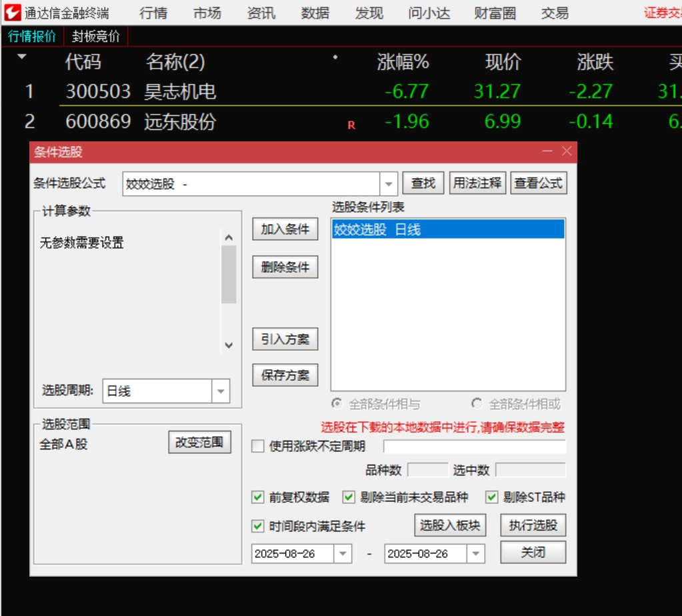Click the 查看公式 button
Screen dimensions: 682x616
pos(539,183)
